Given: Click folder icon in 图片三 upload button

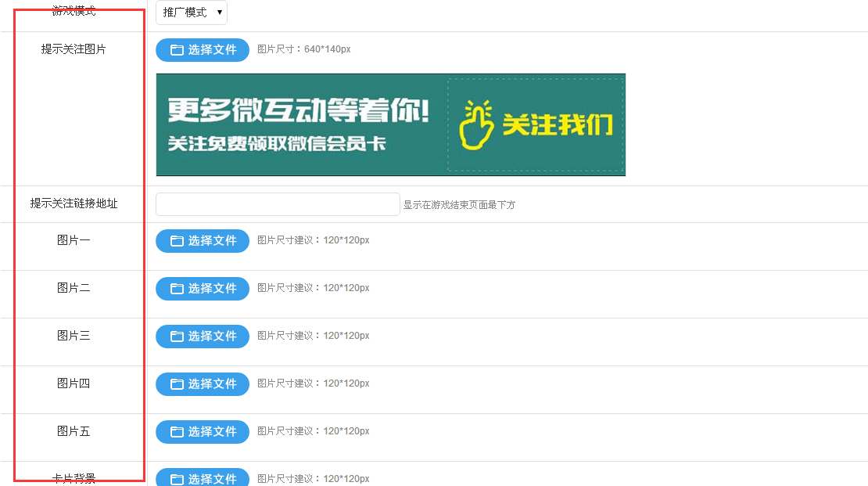Looking at the screenshot, I should coord(177,337).
